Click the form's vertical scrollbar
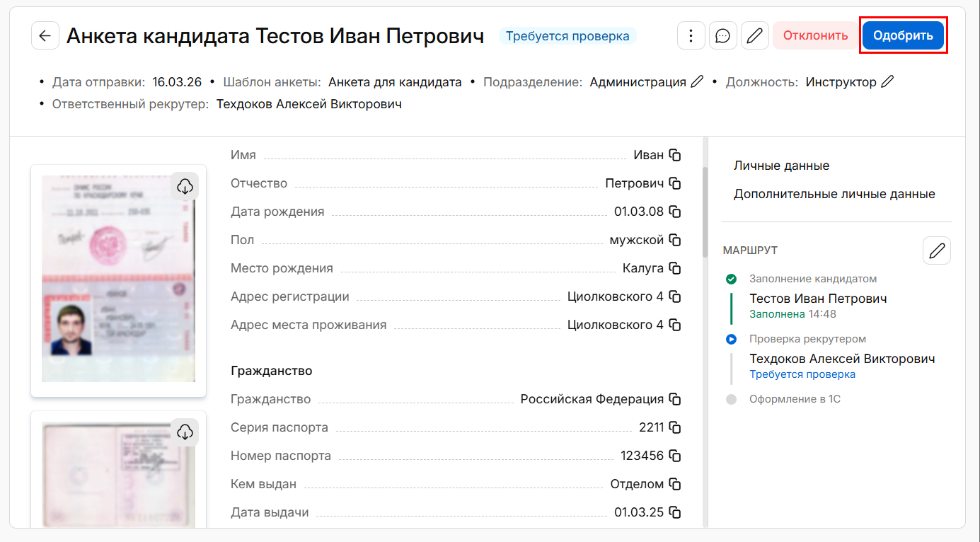This screenshot has width=980, height=542. [704, 212]
